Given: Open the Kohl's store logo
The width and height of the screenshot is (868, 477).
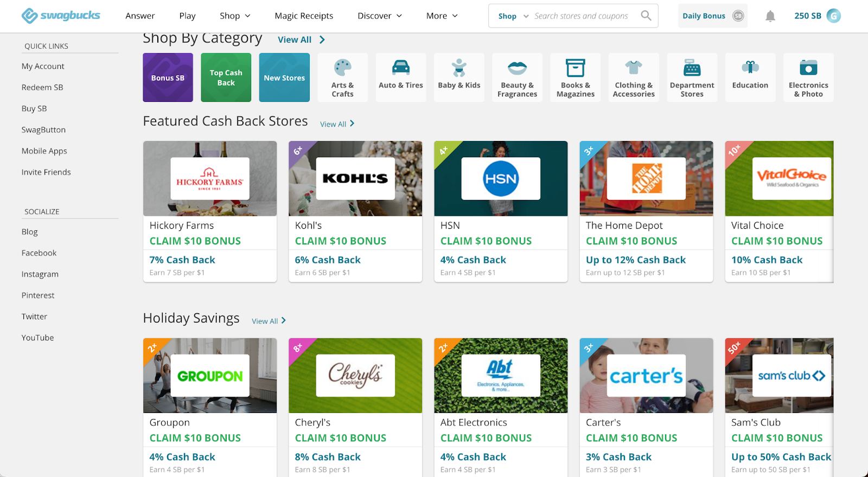Looking at the screenshot, I should pos(355,178).
